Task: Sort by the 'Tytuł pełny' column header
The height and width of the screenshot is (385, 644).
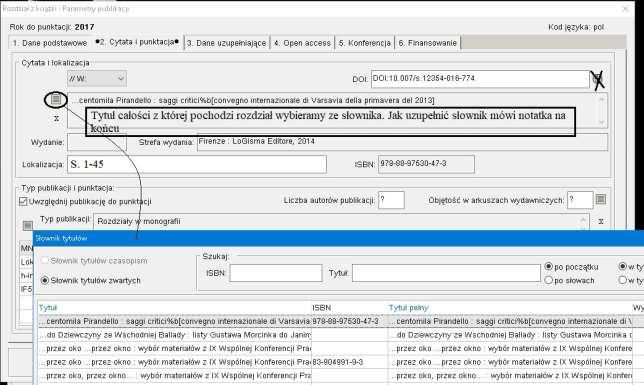Action: [408, 308]
